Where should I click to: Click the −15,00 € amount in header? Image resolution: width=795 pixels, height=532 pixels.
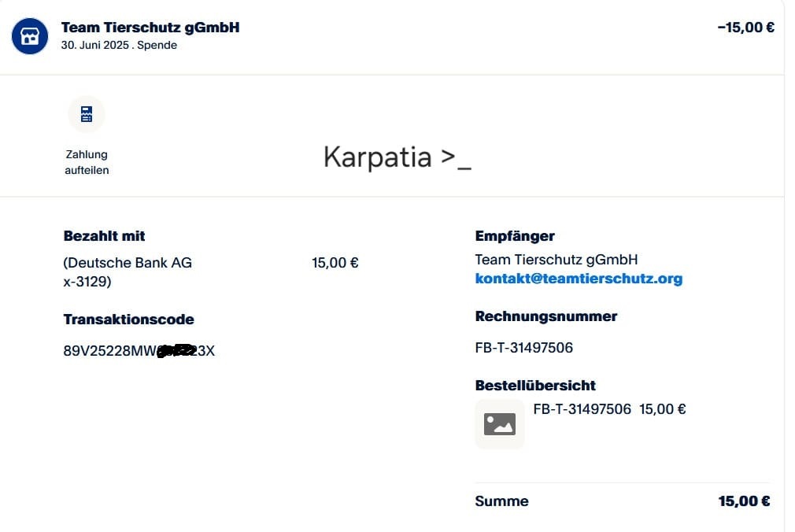pyautogui.click(x=745, y=28)
